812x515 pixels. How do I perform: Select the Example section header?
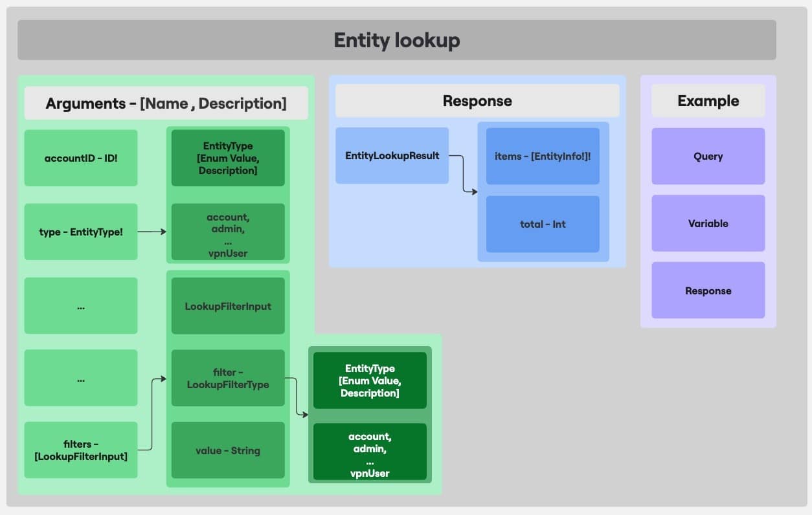pyautogui.click(x=708, y=101)
